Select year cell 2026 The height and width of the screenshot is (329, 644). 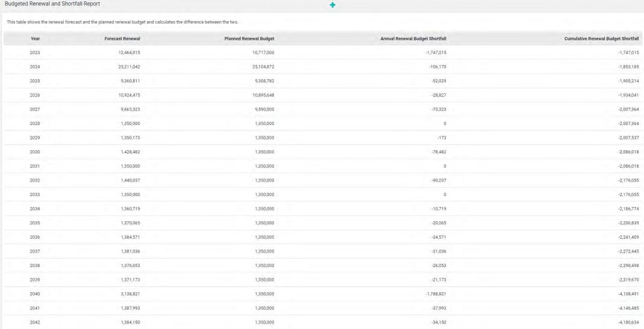click(x=35, y=95)
